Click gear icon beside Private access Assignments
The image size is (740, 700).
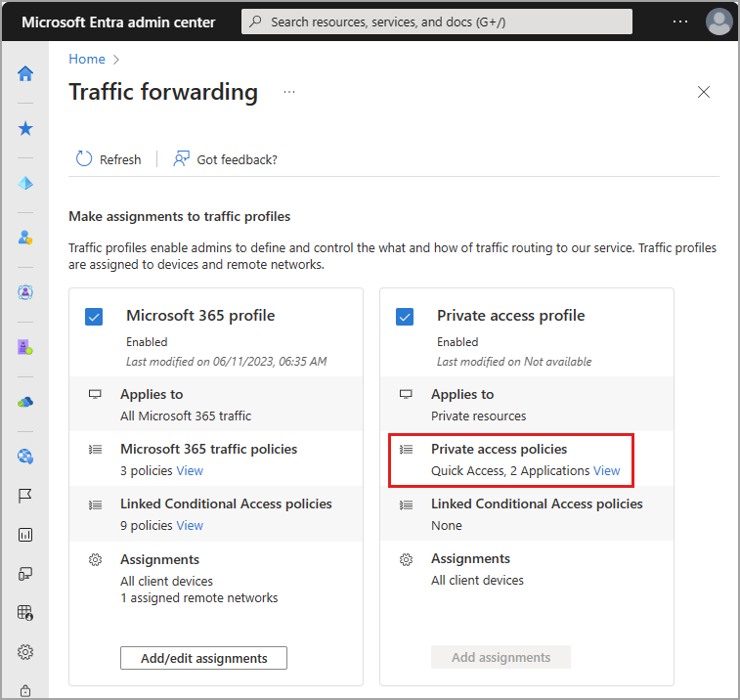point(406,560)
